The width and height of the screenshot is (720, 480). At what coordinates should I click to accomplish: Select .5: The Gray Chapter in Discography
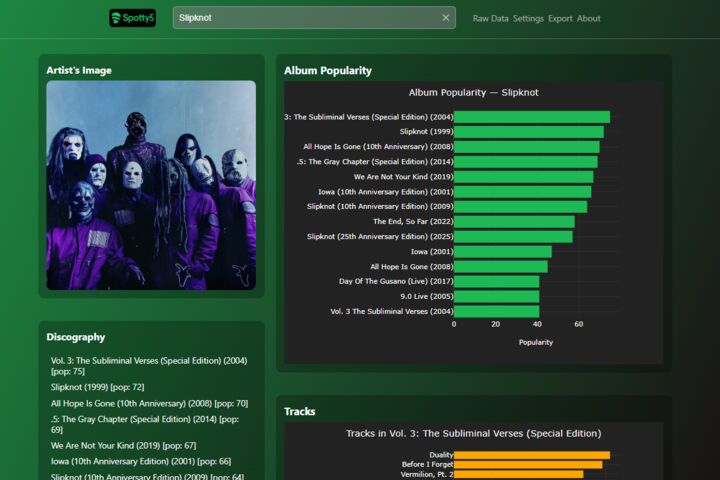click(145, 424)
